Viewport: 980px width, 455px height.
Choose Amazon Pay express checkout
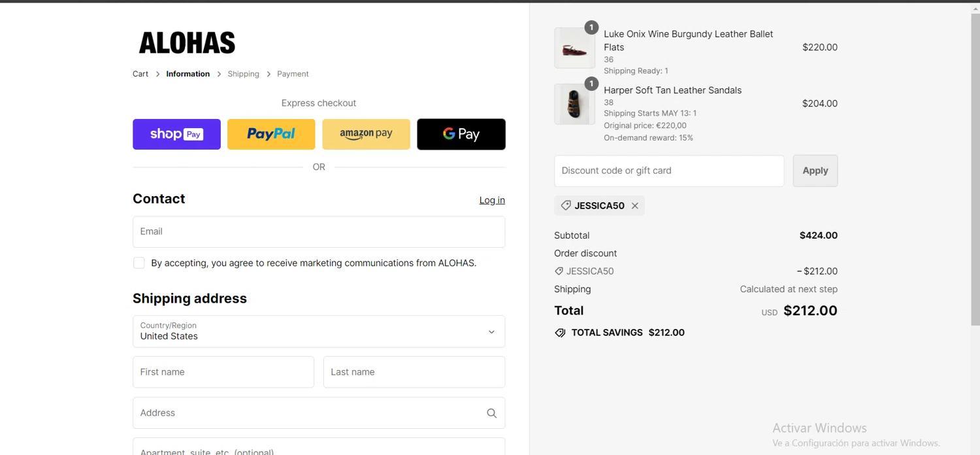click(x=366, y=134)
